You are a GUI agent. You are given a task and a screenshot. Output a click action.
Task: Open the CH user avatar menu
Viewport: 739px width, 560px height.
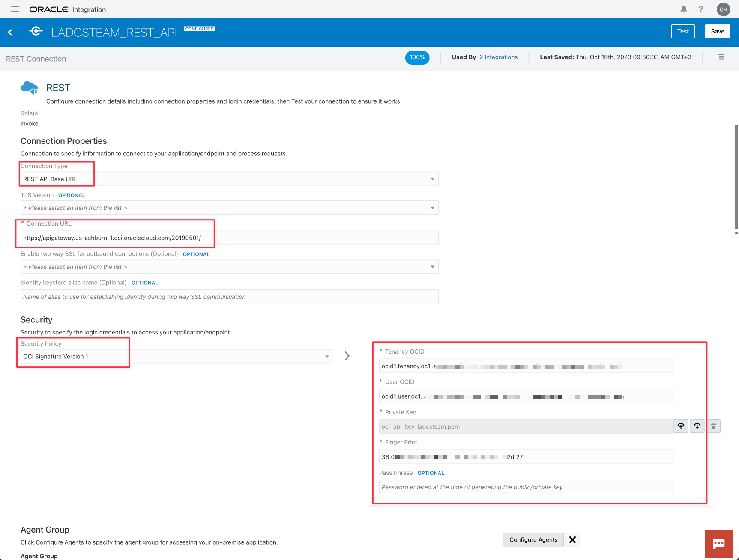coord(723,9)
